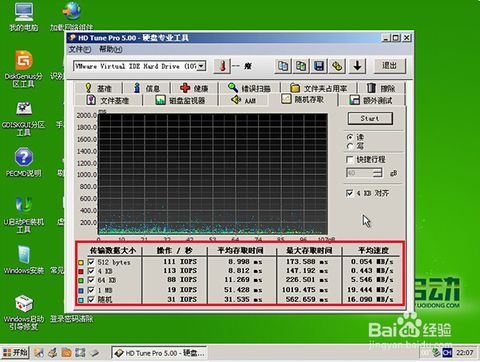Image resolution: width=480 pixels, height=362 pixels.
Task: Click the black down-arrow minimize-to-tray icon
Action: [357, 66]
